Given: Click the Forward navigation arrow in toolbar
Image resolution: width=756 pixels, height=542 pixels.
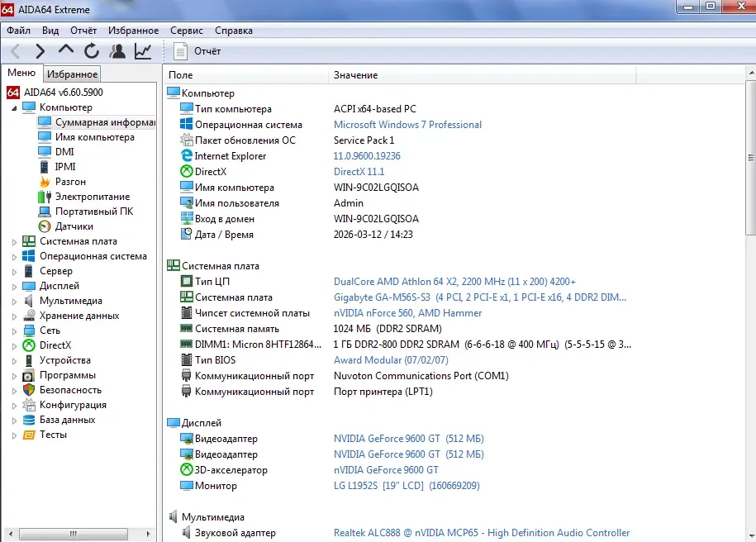Looking at the screenshot, I should tap(40, 51).
